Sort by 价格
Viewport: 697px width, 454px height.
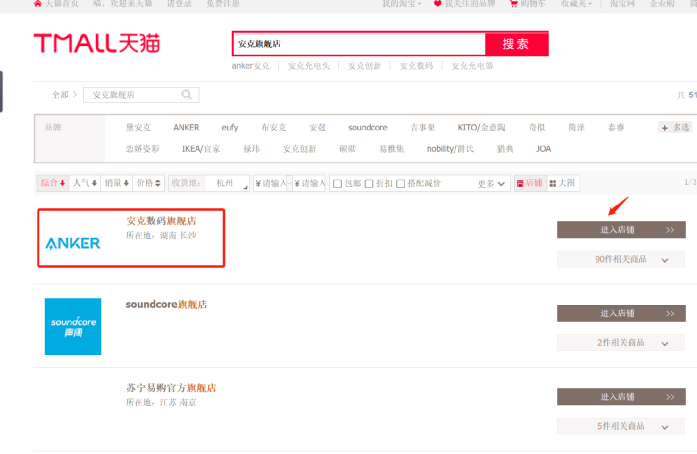click(148, 183)
